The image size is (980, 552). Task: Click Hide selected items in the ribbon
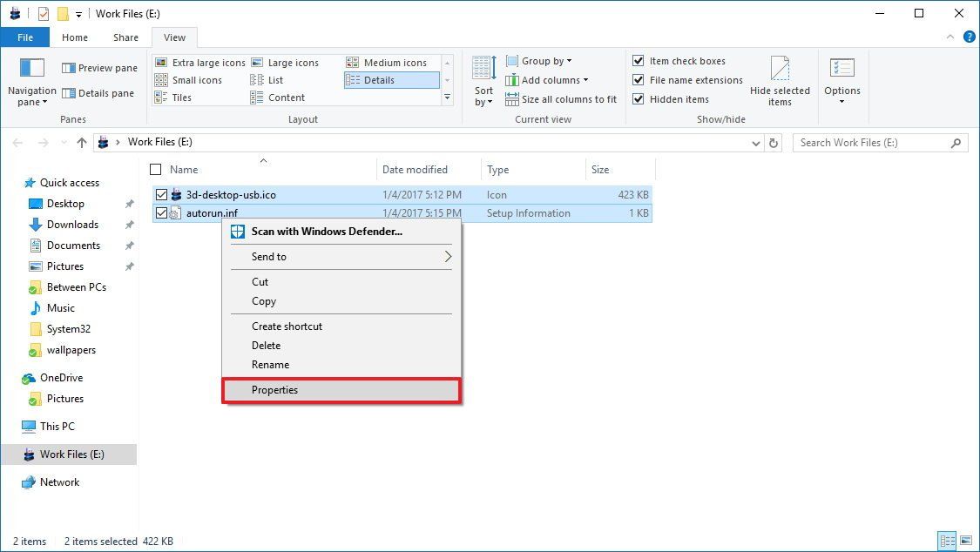[x=780, y=83]
